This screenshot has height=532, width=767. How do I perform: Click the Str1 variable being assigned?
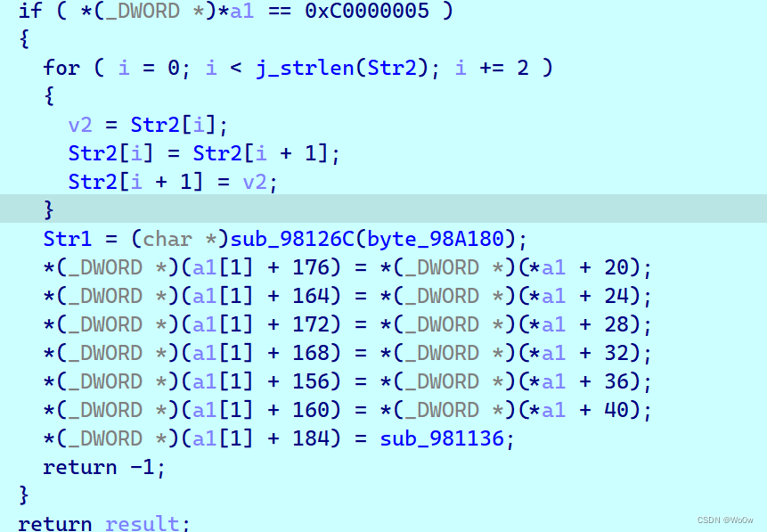point(68,239)
